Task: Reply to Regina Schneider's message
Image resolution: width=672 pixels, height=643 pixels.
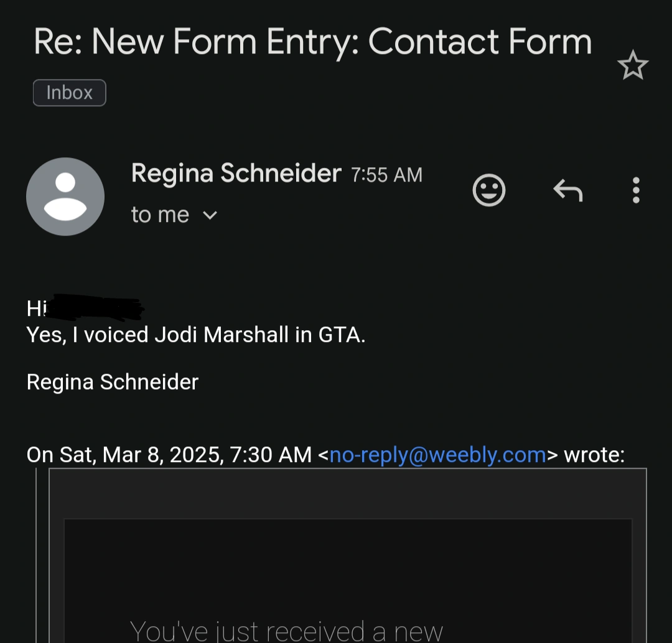Action: (x=567, y=190)
